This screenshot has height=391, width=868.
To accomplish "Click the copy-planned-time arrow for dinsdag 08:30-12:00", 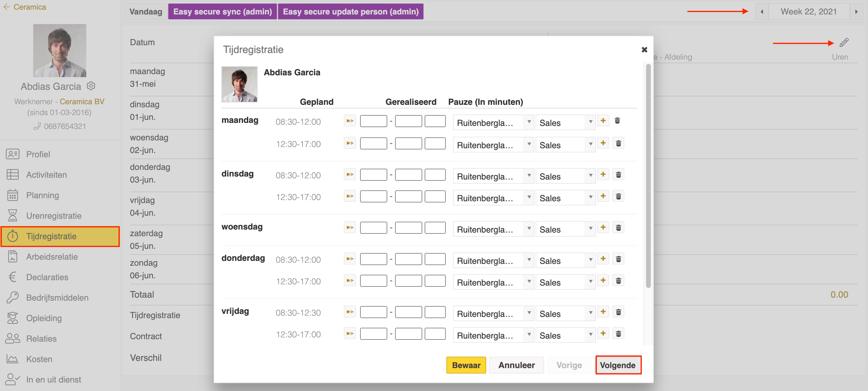I will (350, 175).
